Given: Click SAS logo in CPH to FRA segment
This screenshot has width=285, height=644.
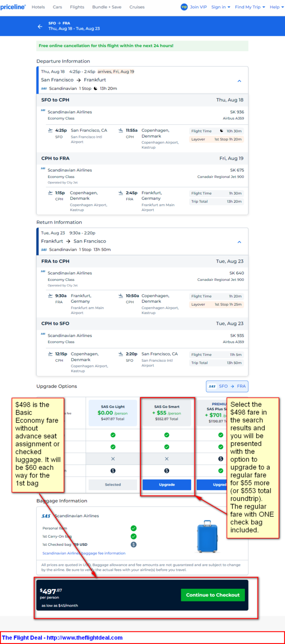Looking at the screenshot, I should 43,169.
